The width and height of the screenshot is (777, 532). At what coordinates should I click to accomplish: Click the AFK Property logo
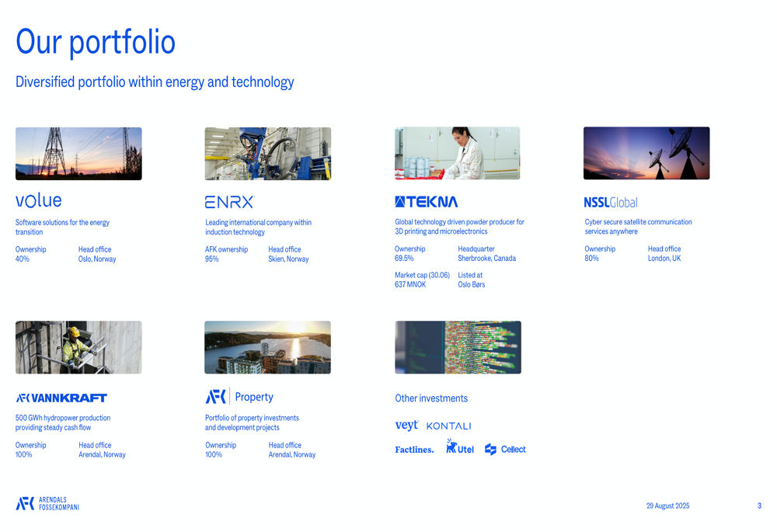pos(239,396)
